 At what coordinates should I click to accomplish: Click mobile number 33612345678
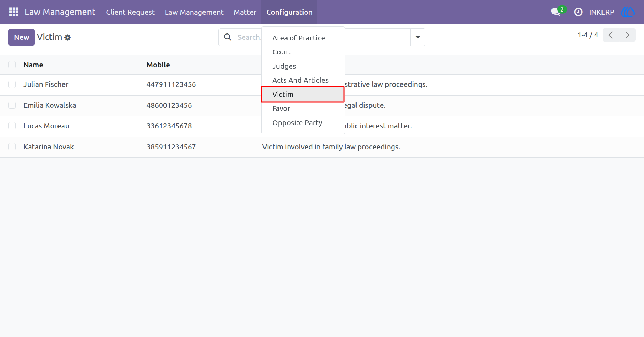point(169,126)
